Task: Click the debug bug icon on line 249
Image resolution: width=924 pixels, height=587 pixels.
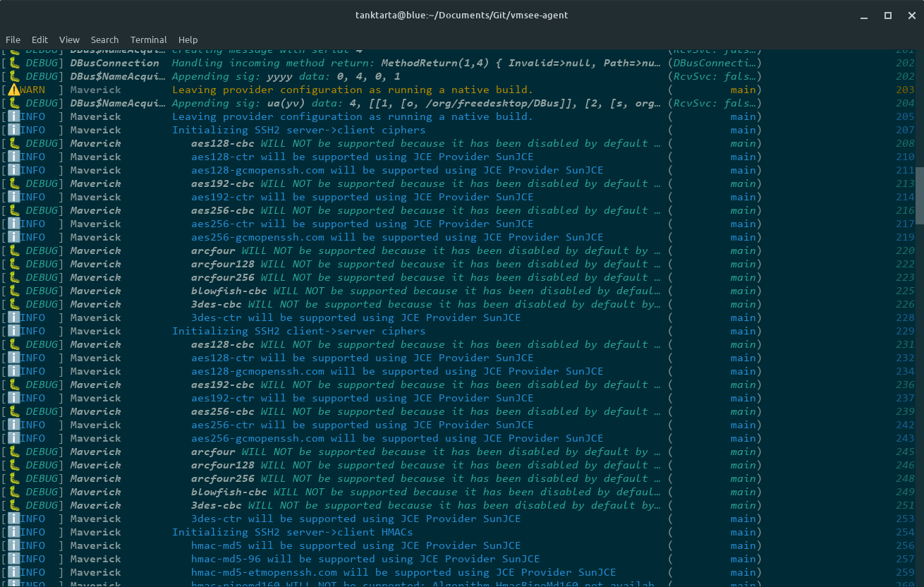Action: [13, 492]
